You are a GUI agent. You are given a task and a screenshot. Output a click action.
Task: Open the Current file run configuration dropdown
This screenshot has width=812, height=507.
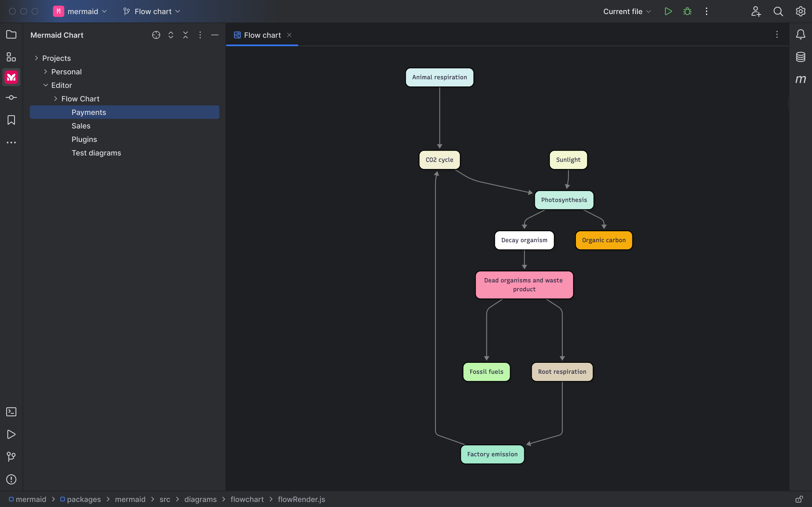pos(626,11)
